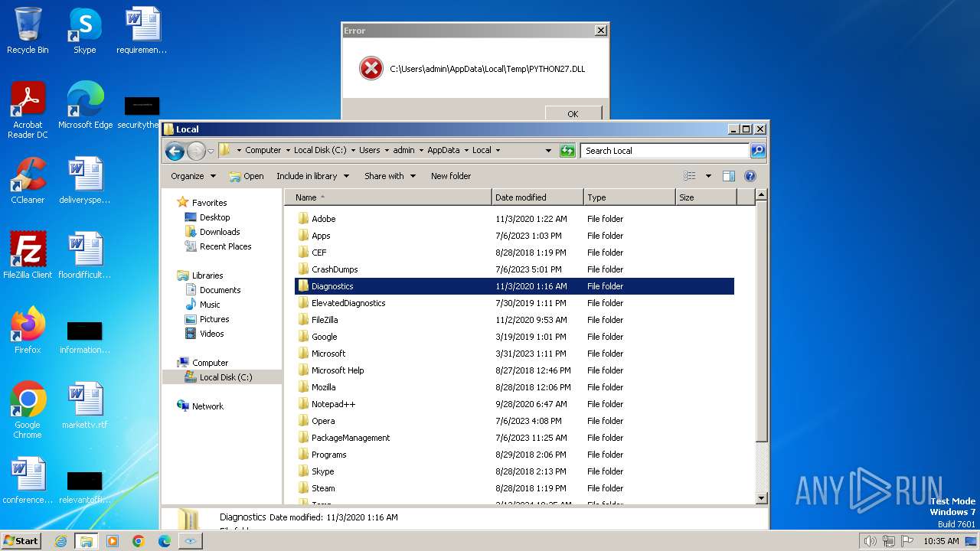Toggle the preview pane button

click(x=729, y=176)
